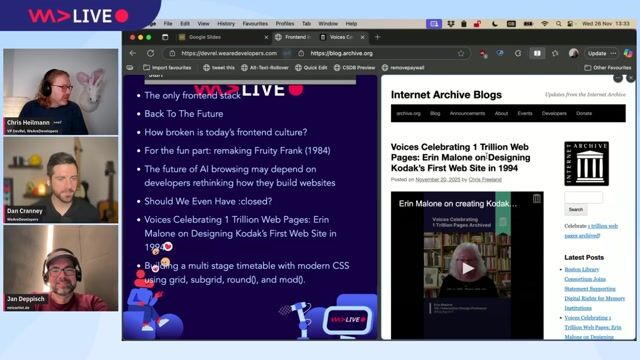Open the Edit menu
Screen dimensions: 640x360
tap(185, 24)
